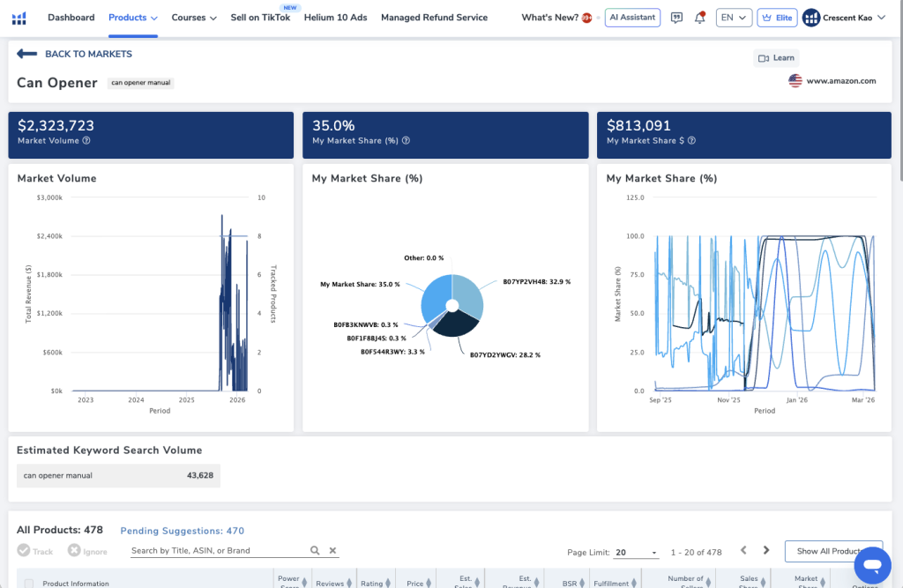Open the chat support bubble
Viewport: 903px width, 588px height.
(x=872, y=564)
